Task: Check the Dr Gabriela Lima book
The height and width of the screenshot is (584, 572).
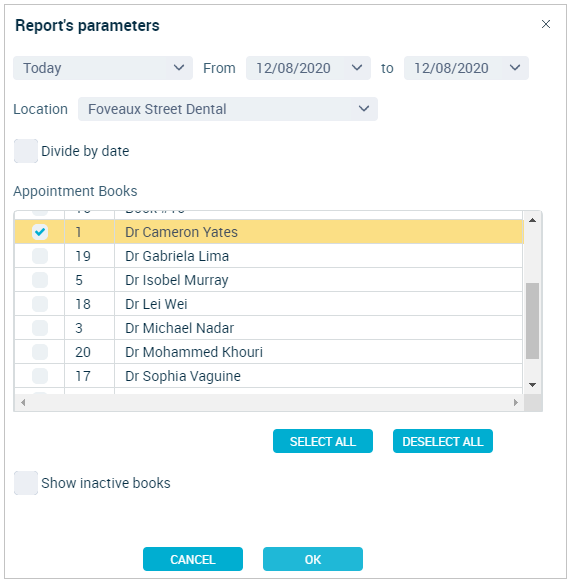Action: [40, 256]
